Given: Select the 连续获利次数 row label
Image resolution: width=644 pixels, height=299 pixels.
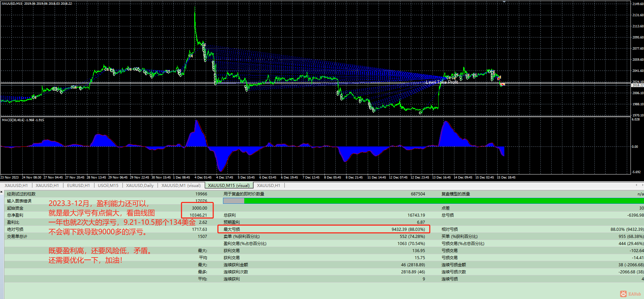Looking at the screenshot, I should coord(236,272).
